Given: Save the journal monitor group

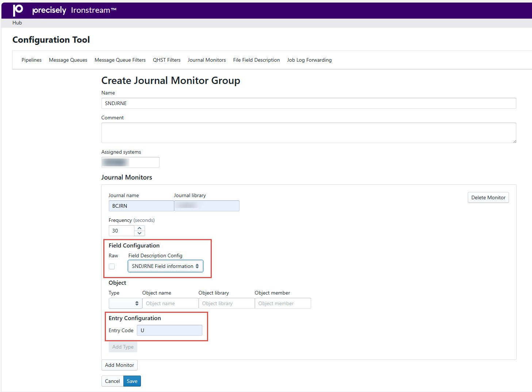Looking at the screenshot, I should coord(132,381).
